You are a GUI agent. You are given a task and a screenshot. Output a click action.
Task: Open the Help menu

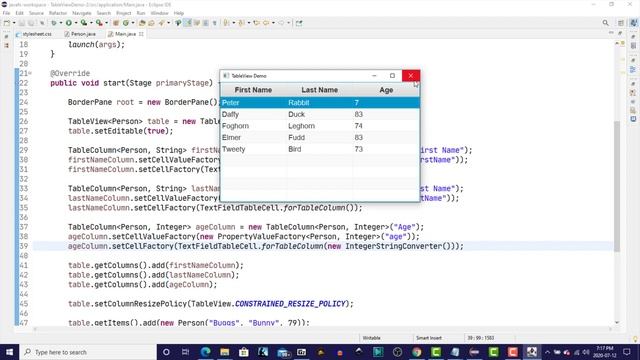click(179, 13)
